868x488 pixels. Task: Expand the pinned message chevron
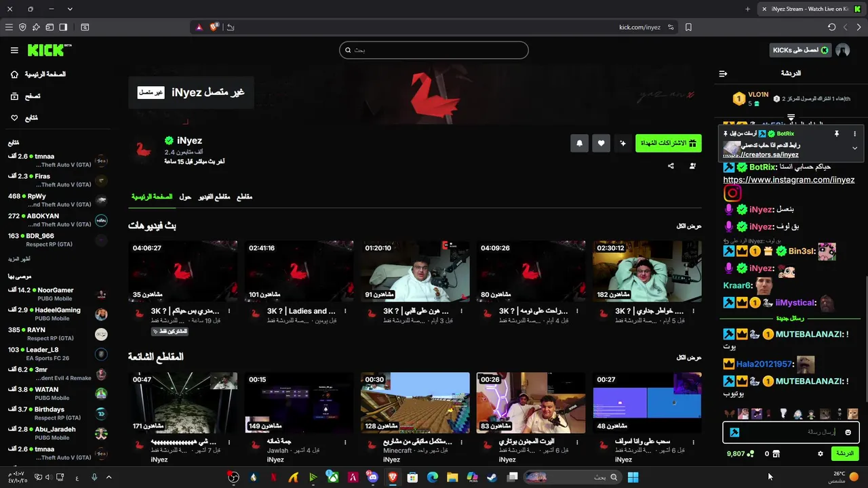(x=854, y=148)
